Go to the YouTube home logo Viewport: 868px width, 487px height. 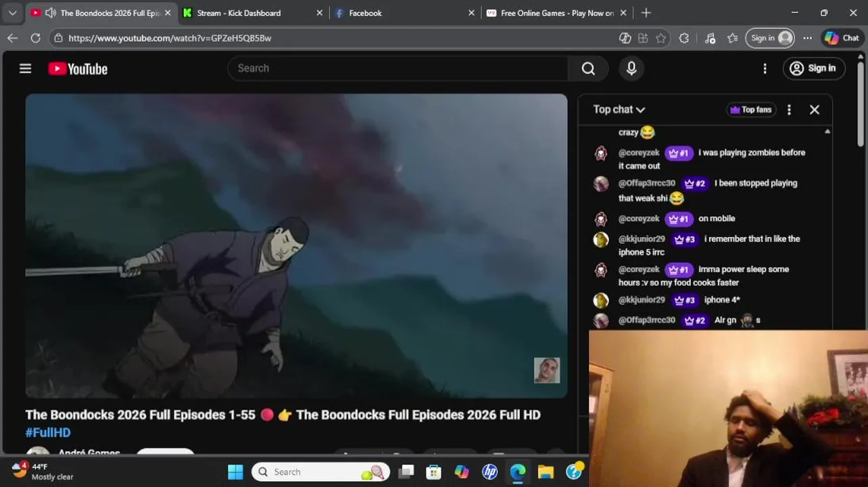[x=78, y=69]
